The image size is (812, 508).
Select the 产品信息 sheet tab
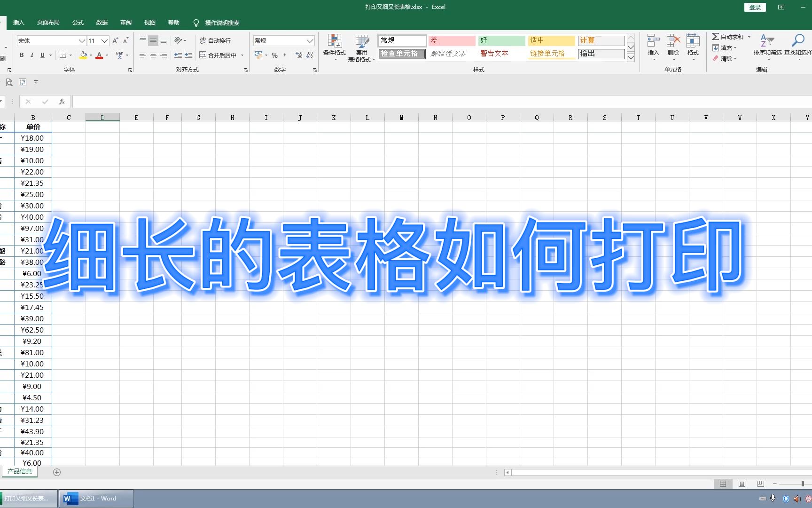[19, 471]
